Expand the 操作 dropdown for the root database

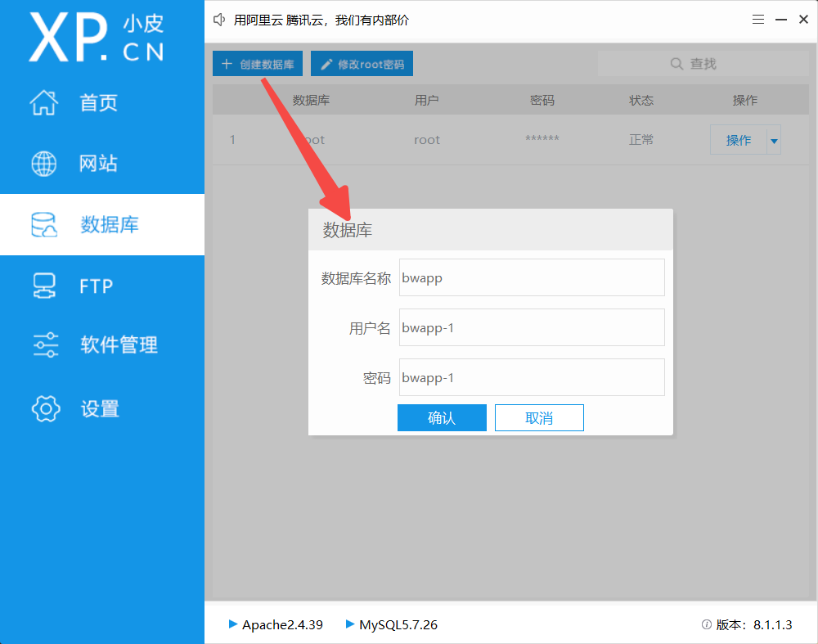point(773,139)
